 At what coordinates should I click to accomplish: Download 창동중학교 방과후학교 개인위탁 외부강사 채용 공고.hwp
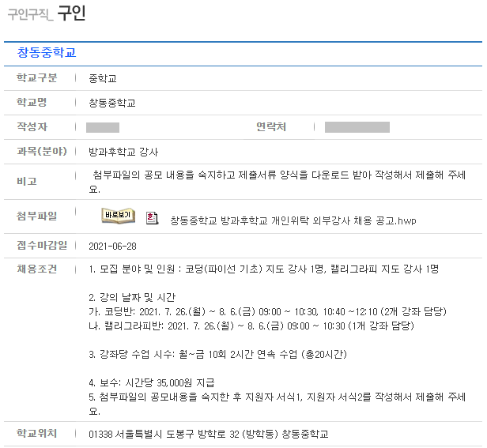pos(293,220)
